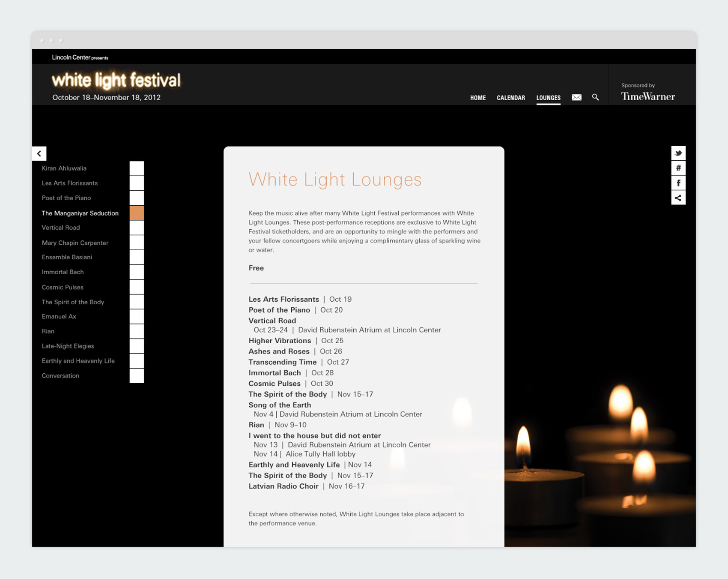Click the white swatch beside Vertical Road
The height and width of the screenshot is (579, 728).
[137, 228]
